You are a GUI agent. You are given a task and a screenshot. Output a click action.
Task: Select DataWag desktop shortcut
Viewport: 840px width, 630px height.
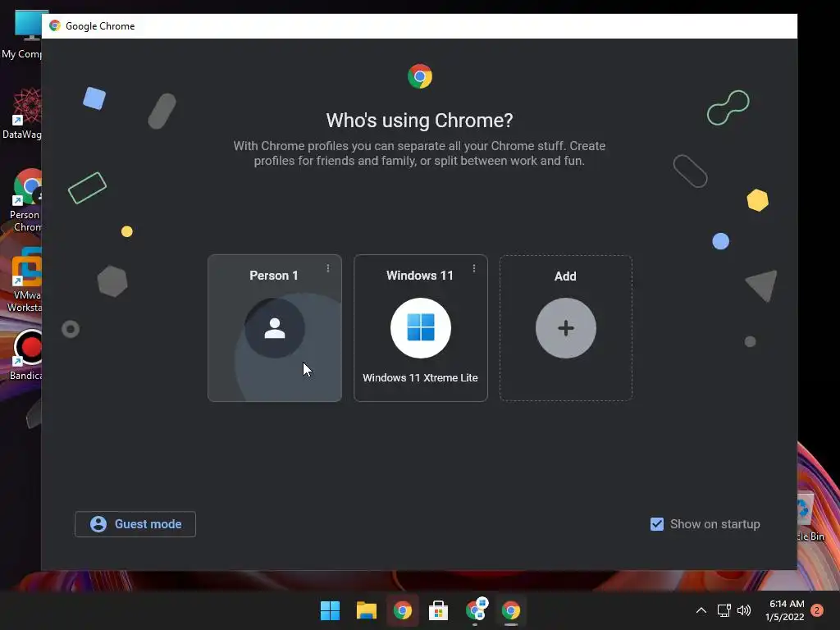[x=23, y=113]
